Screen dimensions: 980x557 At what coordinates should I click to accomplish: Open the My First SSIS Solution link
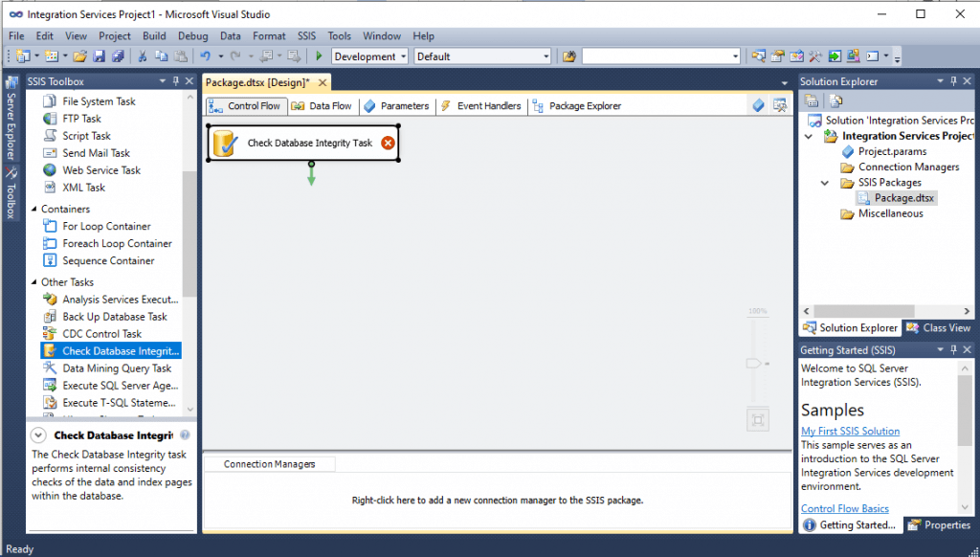(x=850, y=431)
